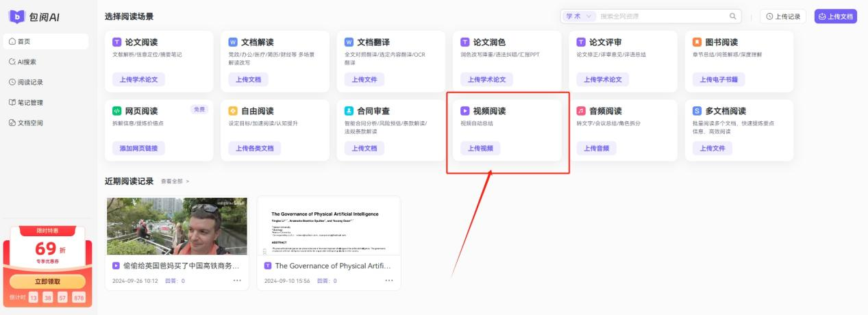
Task: Click the 包阅AI logo icon
Action: click(x=17, y=16)
